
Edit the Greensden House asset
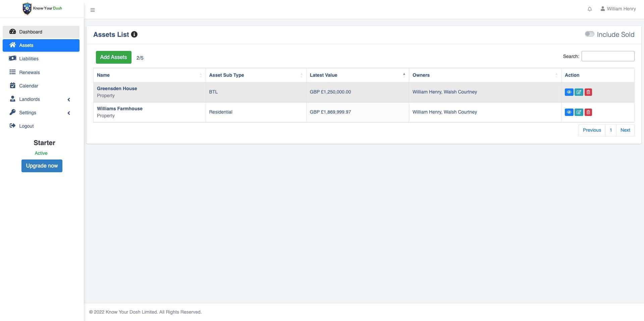point(579,92)
